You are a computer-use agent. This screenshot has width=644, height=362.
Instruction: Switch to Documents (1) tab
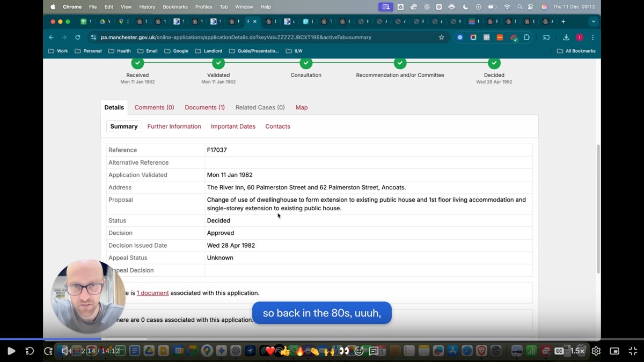(x=204, y=107)
